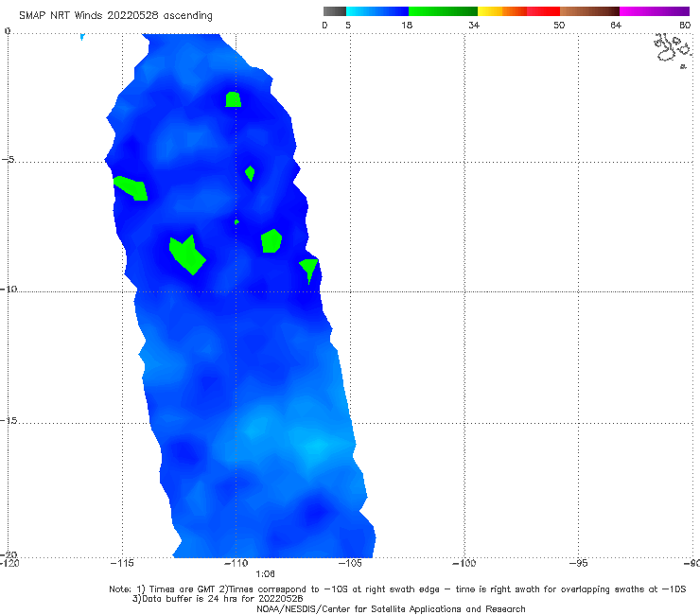Choose the magenta-purple segment of the color bar
The width and height of the screenshot is (700, 615).
[x=655, y=11]
